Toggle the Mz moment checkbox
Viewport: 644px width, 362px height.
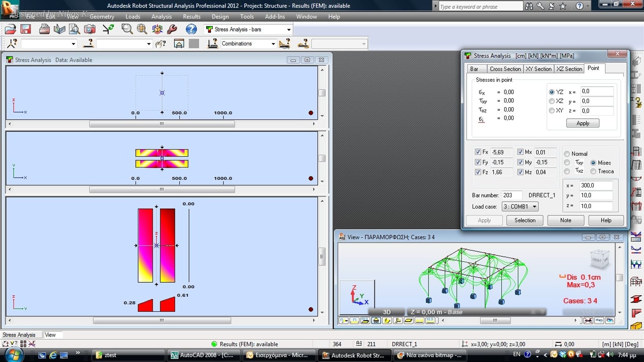[520, 172]
